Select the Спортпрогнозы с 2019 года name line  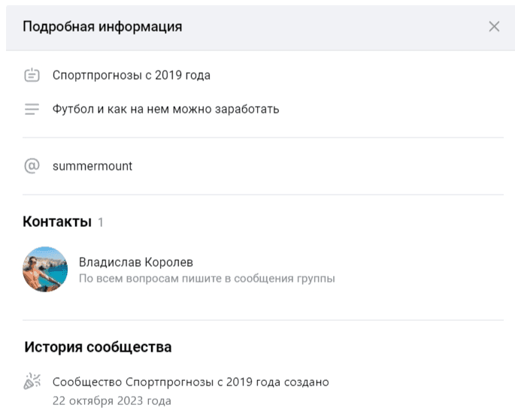(132, 75)
